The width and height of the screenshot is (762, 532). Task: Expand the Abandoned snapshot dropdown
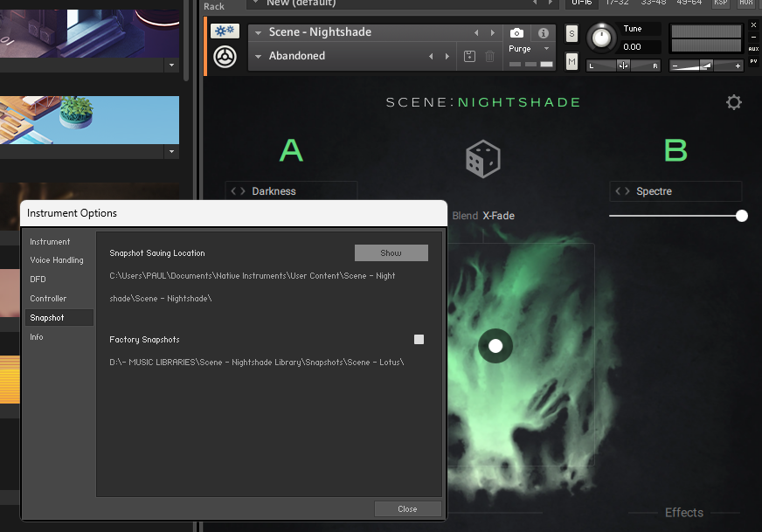pos(259,57)
